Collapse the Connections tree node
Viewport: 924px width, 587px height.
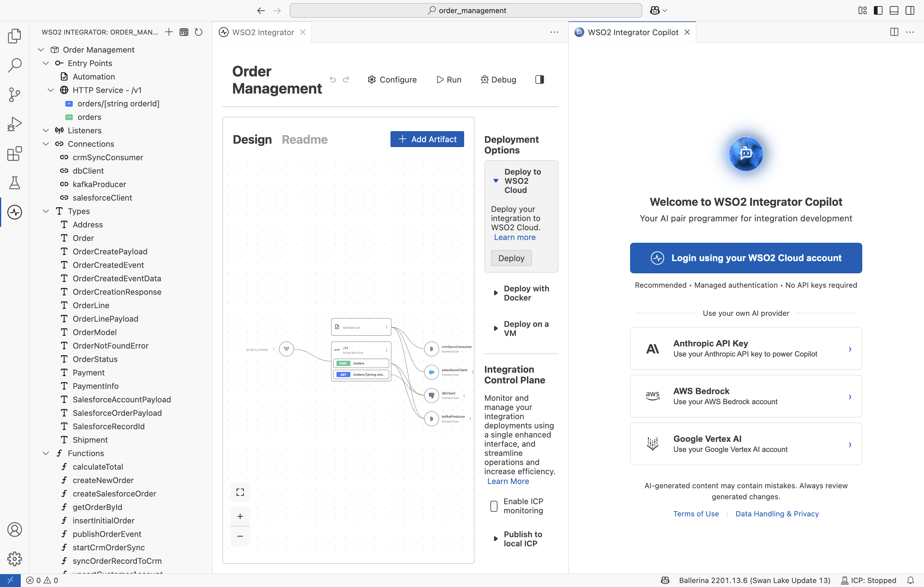(x=46, y=144)
